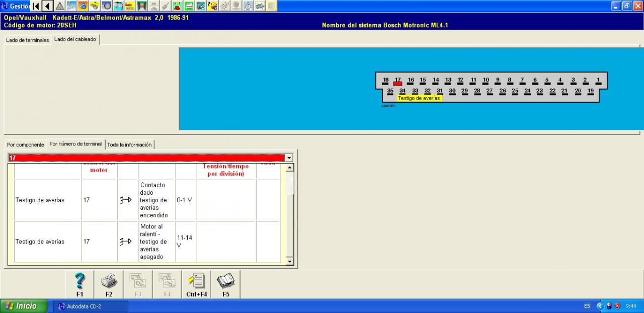Click the table scrollbar down arrow
This screenshot has width=644, height=313.
click(x=289, y=261)
